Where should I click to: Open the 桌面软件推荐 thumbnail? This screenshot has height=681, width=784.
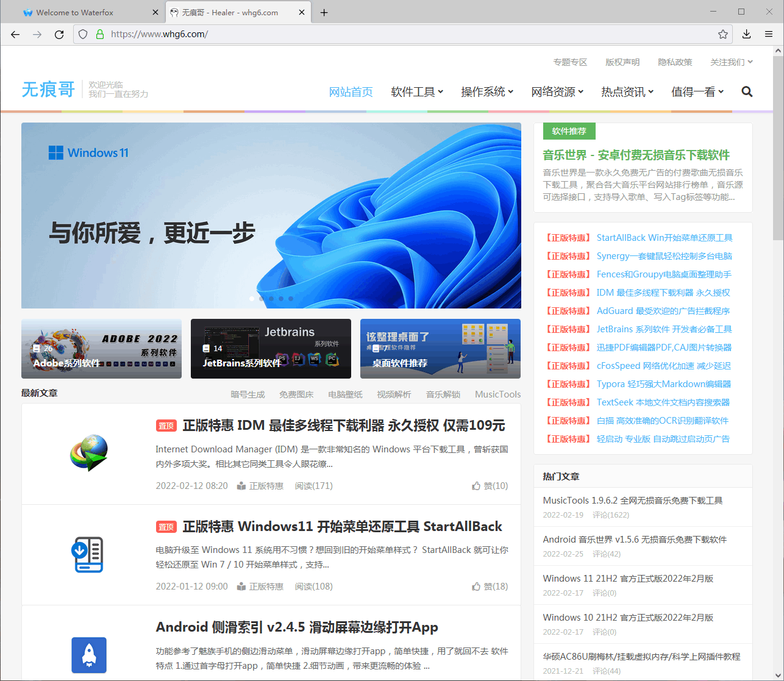[440, 349]
